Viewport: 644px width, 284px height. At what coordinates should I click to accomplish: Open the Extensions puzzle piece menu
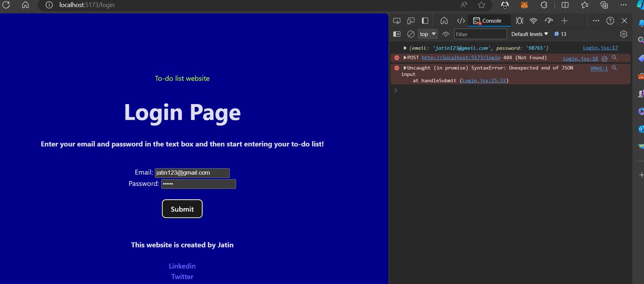[544, 5]
